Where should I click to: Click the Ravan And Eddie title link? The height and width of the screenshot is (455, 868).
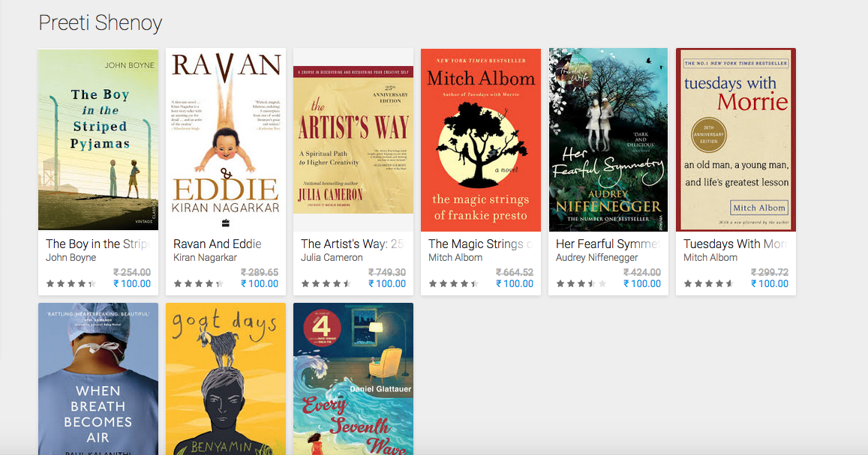point(217,244)
